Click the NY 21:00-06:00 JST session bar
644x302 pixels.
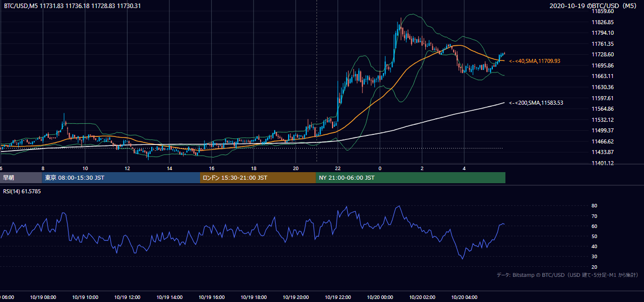pos(411,178)
